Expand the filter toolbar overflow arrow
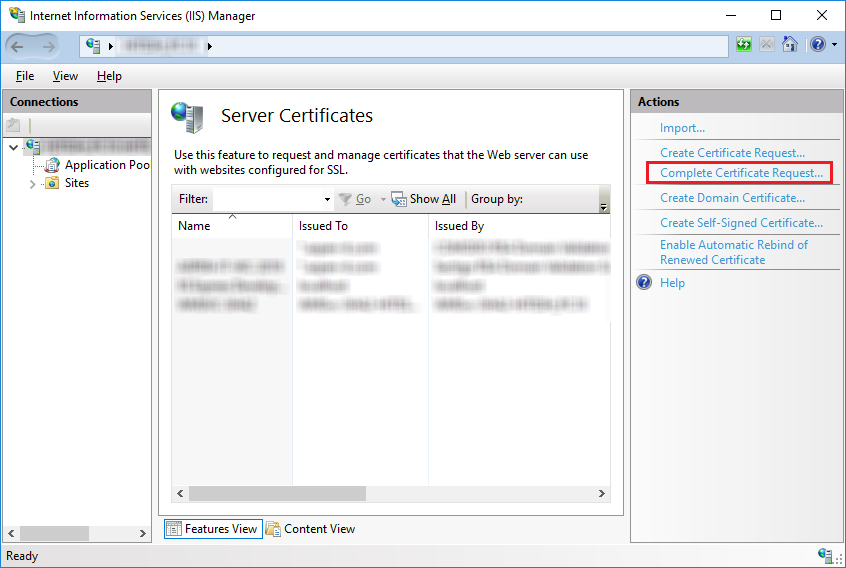The height and width of the screenshot is (568, 846). pyautogui.click(x=604, y=207)
